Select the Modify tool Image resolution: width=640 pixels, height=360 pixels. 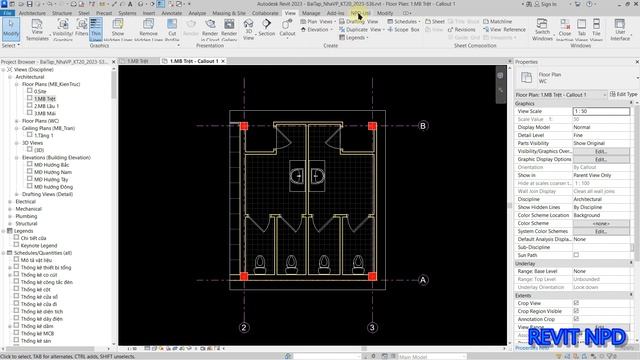tap(11, 29)
